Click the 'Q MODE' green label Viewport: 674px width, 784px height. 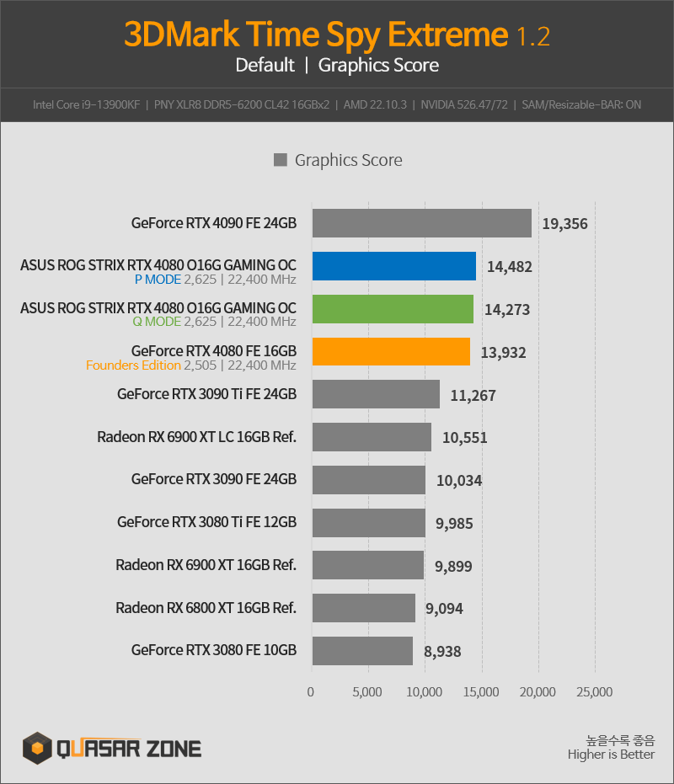click(x=157, y=322)
